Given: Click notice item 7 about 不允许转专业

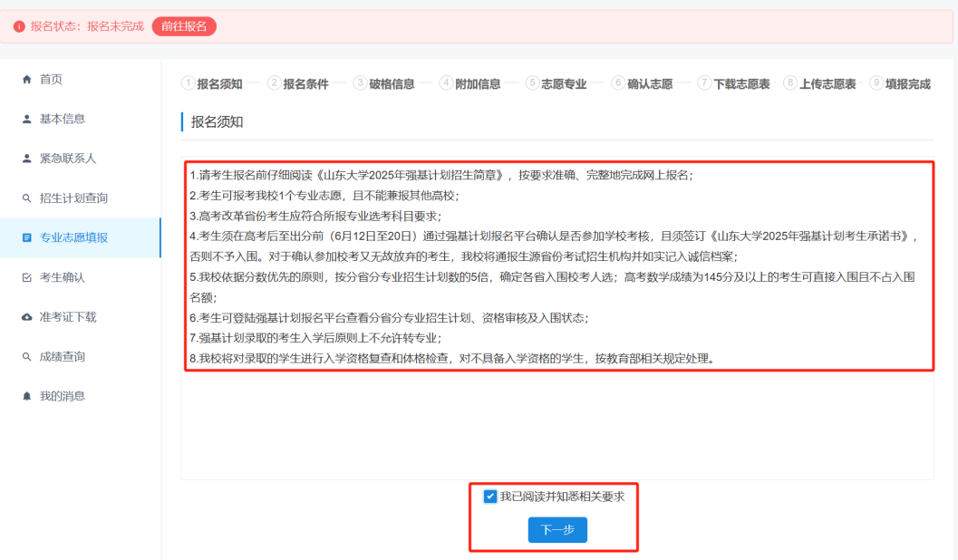Looking at the screenshot, I should [315, 338].
